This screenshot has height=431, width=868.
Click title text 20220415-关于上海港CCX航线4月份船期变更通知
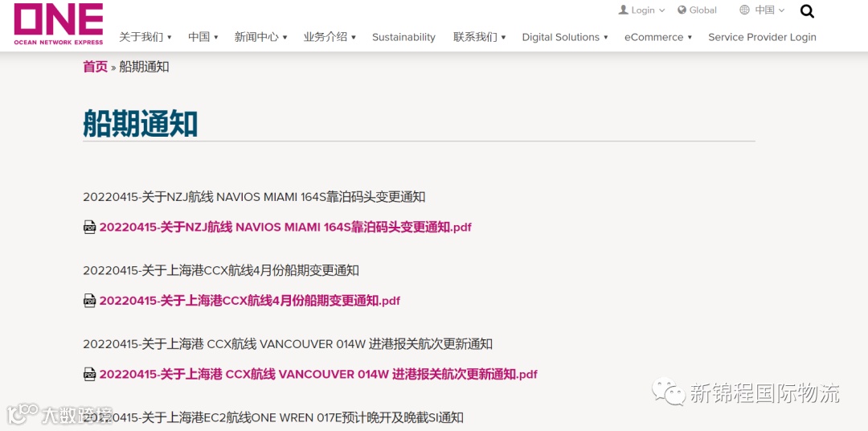(x=221, y=270)
